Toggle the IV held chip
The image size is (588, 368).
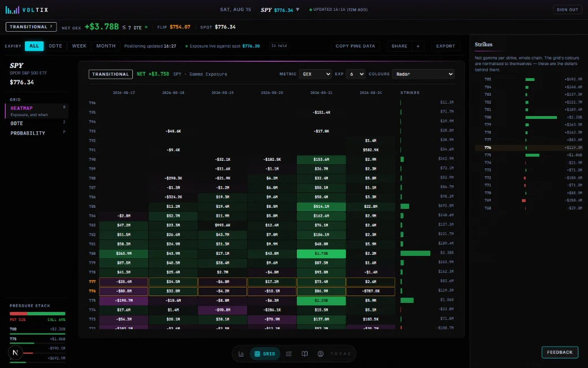point(279,46)
